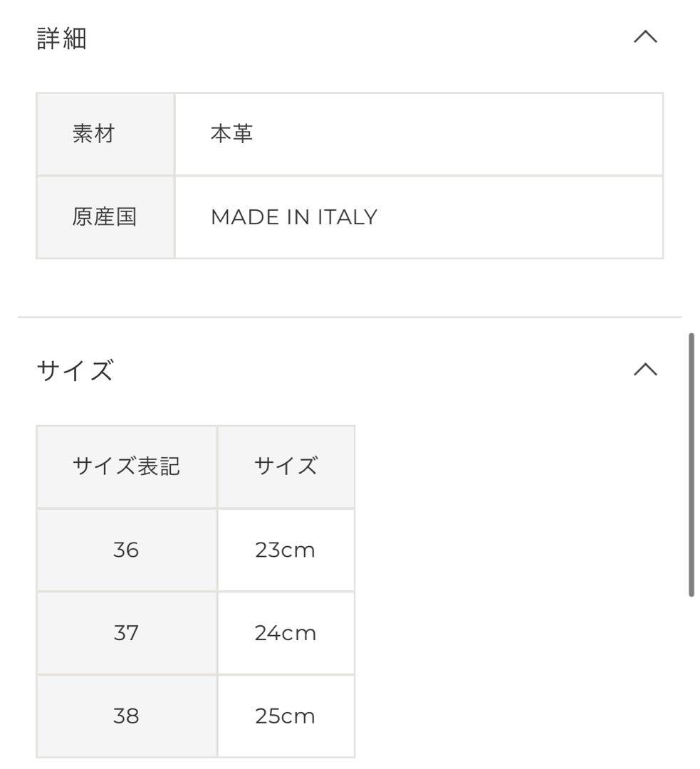Viewport: 700px width, 769px height.
Task: Select the 24cm size cell
Action: pos(285,633)
